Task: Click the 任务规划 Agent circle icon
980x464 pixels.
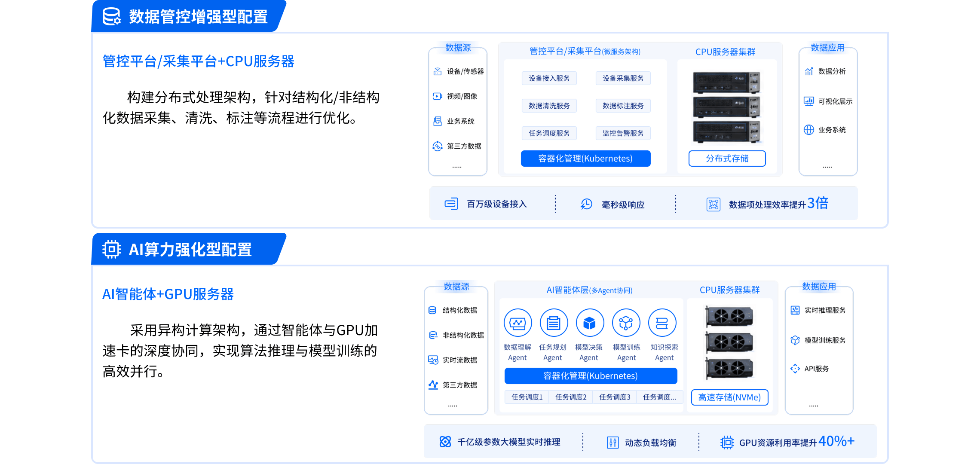Action: click(554, 323)
